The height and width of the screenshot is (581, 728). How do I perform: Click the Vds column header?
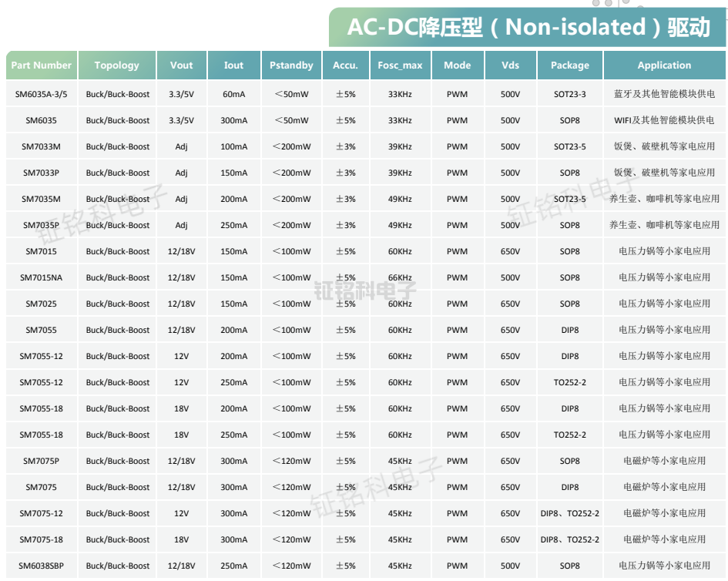pos(510,65)
